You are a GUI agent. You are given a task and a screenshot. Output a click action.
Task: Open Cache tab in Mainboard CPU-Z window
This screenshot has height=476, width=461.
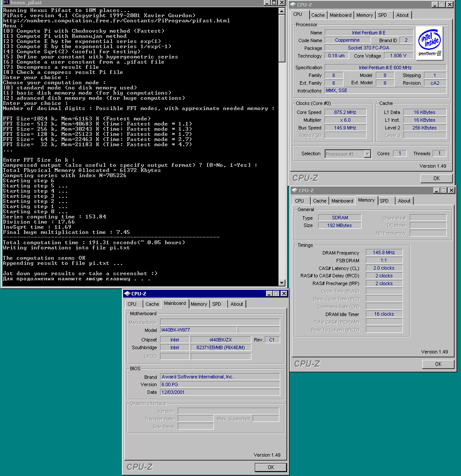[152, 304]
